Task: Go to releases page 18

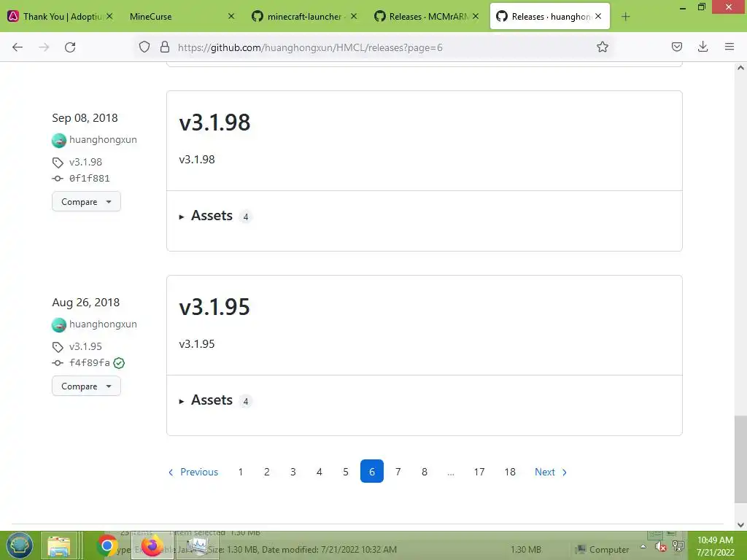Action: (x=510, y=472)
